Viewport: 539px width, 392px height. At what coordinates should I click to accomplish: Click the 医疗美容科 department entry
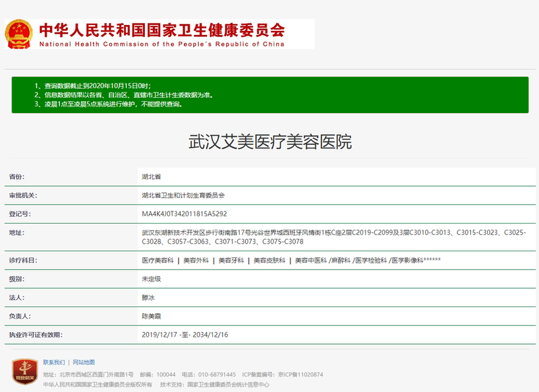158,260
